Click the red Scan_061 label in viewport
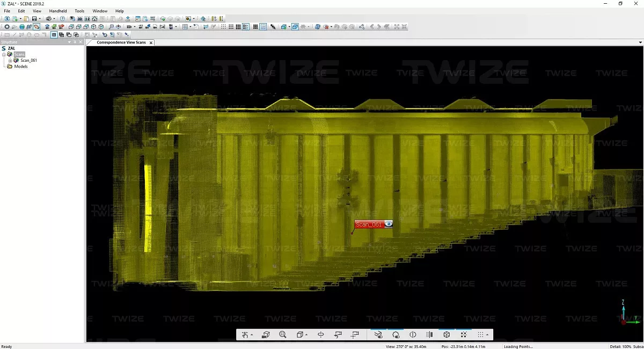Image resolution: width=644 pixels, height=349 pixels. (x=368, y=224)
